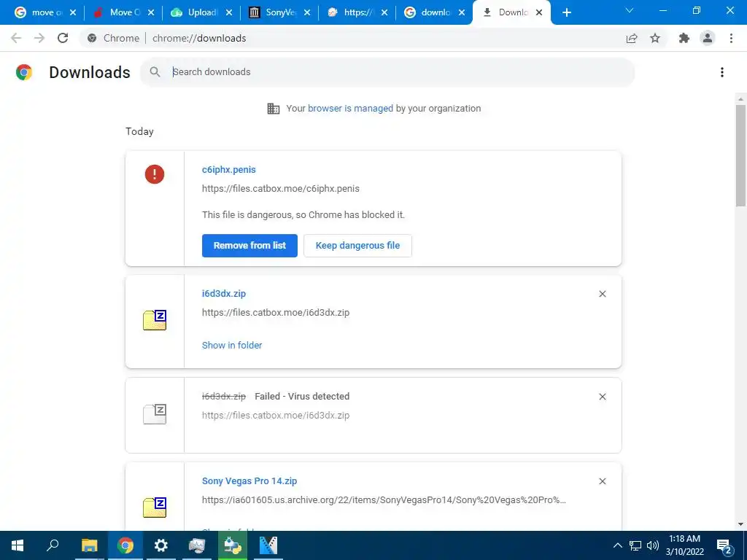Open the Chrome profile avatar
747x560 pixels.
(x=708, y=38)
